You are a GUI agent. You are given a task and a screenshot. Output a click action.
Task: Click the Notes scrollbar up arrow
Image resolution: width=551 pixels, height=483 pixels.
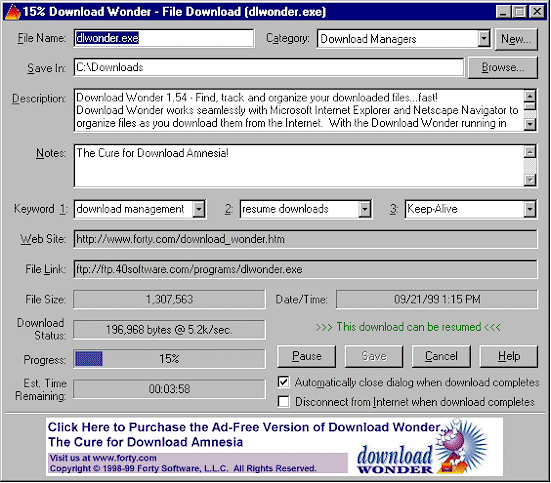530,152
